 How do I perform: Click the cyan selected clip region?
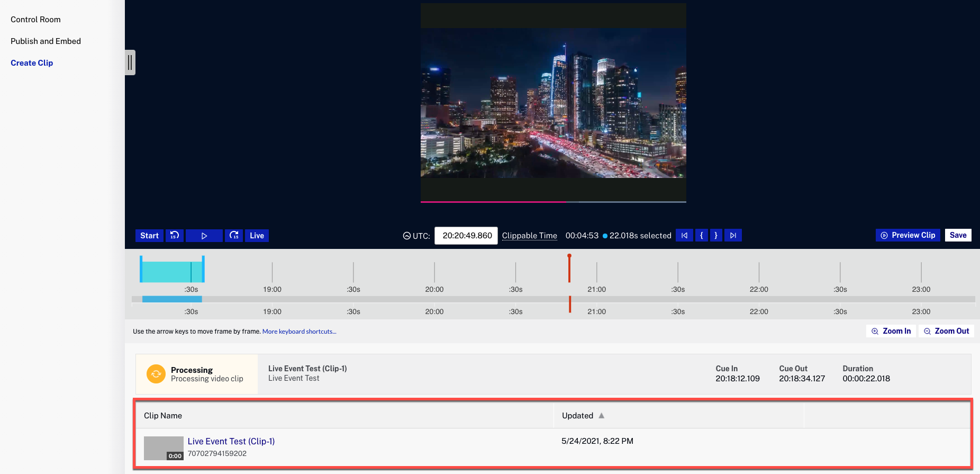click(172, 272)
